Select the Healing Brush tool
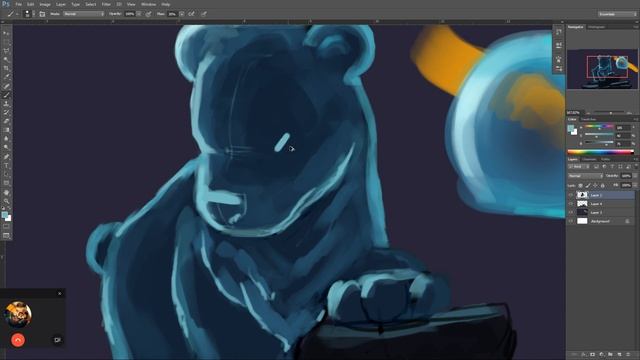 pos(6,86)
